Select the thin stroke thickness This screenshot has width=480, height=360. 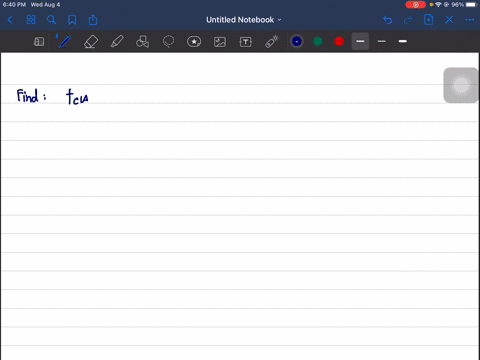(382, 41)
